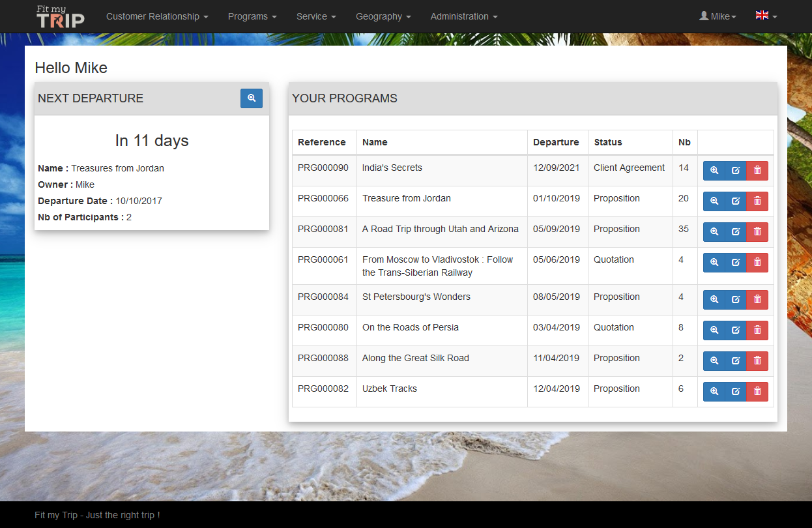Expand the Mike user account menu
This screenshot has width=812, height=528.
(x=718, y=17)
